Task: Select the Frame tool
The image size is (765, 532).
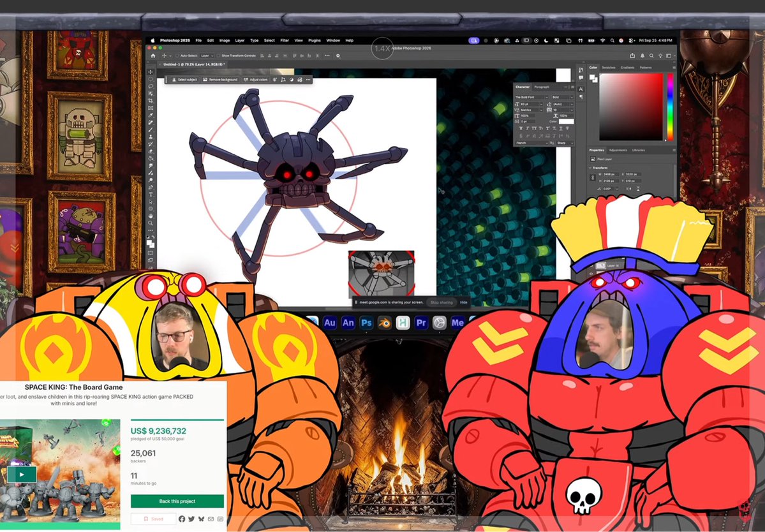Action: [151, 108]
